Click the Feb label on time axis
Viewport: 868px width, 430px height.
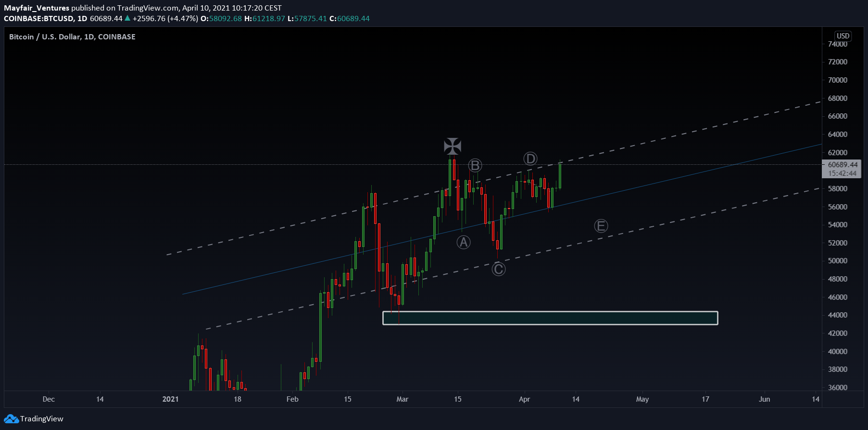click(x=292, y=399)
